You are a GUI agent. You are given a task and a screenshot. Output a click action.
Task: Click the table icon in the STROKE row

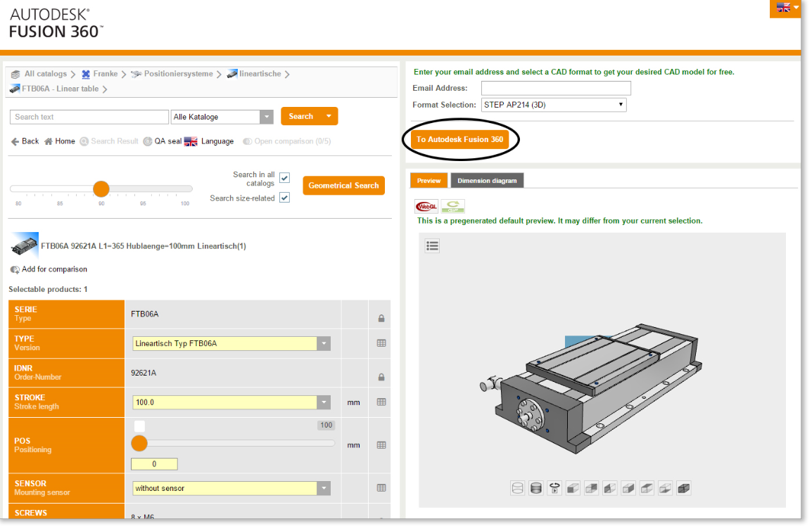tap(381, 402)
